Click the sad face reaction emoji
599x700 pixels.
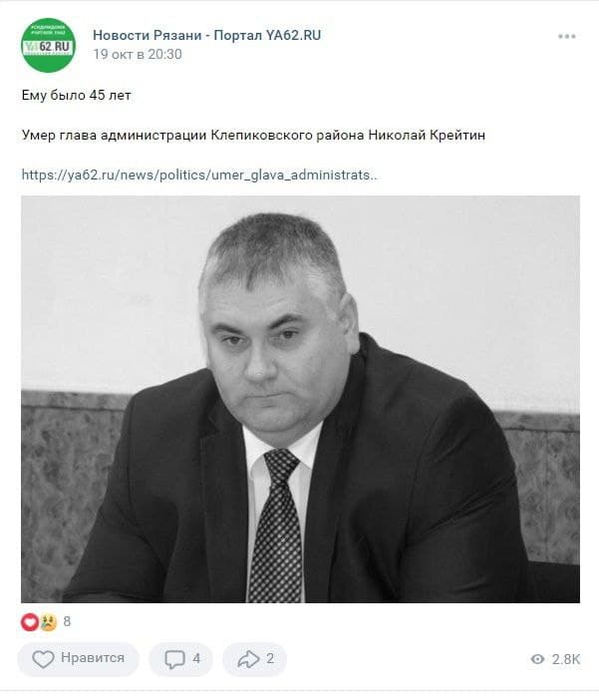coord(49,622)
